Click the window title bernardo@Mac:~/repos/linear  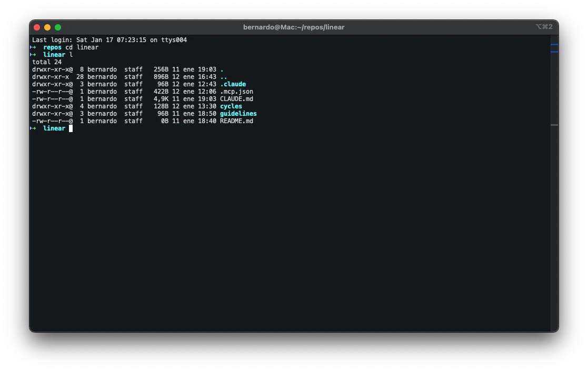pos(294,27)
